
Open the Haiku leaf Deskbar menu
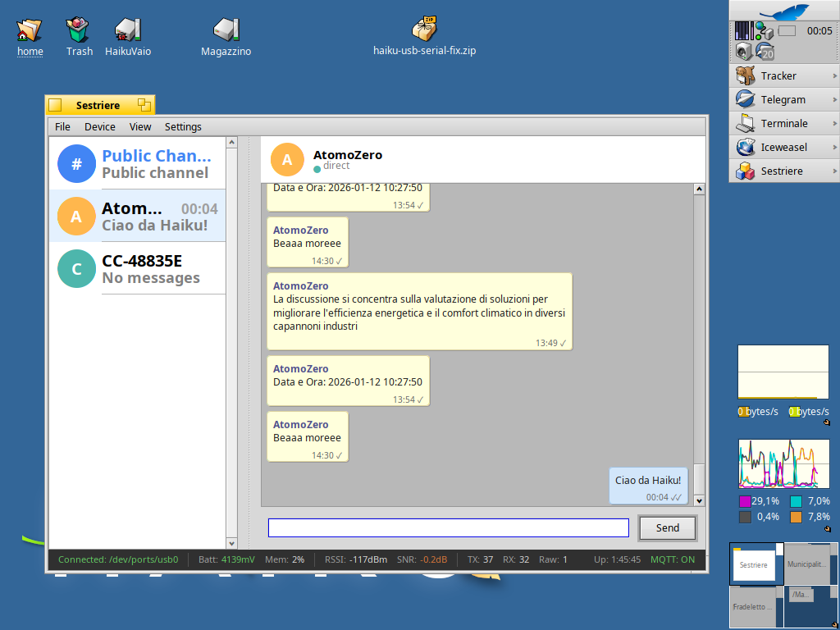783,11
